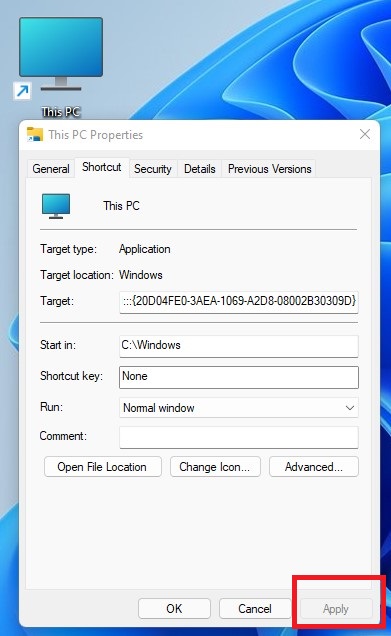Go to the Details tab
The width and height of the screenshot is (391, 636).
pos(200,169)
